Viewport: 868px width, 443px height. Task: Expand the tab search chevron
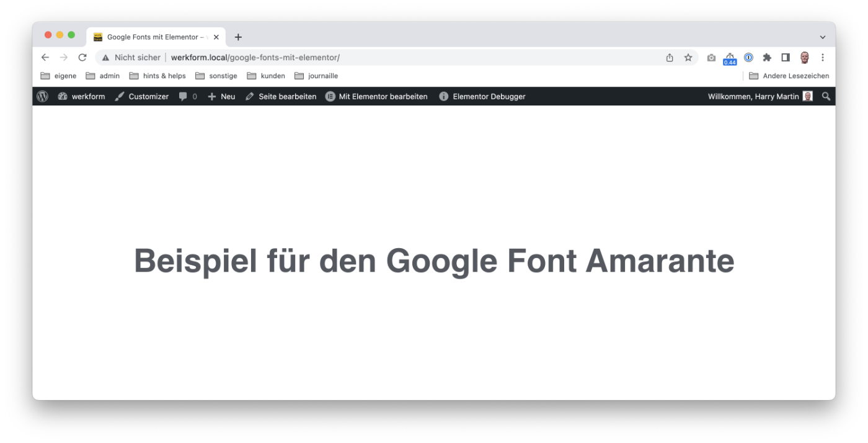tap(823, 37)
